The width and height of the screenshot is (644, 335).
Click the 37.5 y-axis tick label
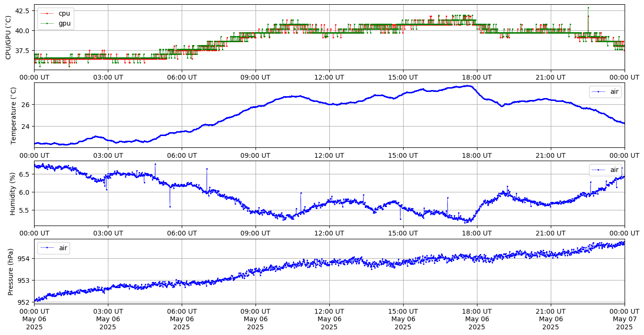pos(23,50)
